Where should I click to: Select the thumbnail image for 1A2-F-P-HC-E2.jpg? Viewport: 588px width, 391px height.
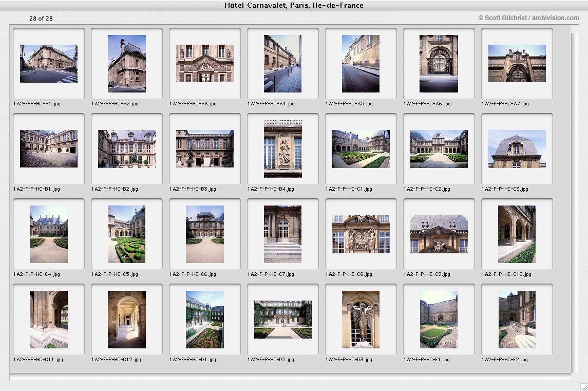[x=517, y=320]
